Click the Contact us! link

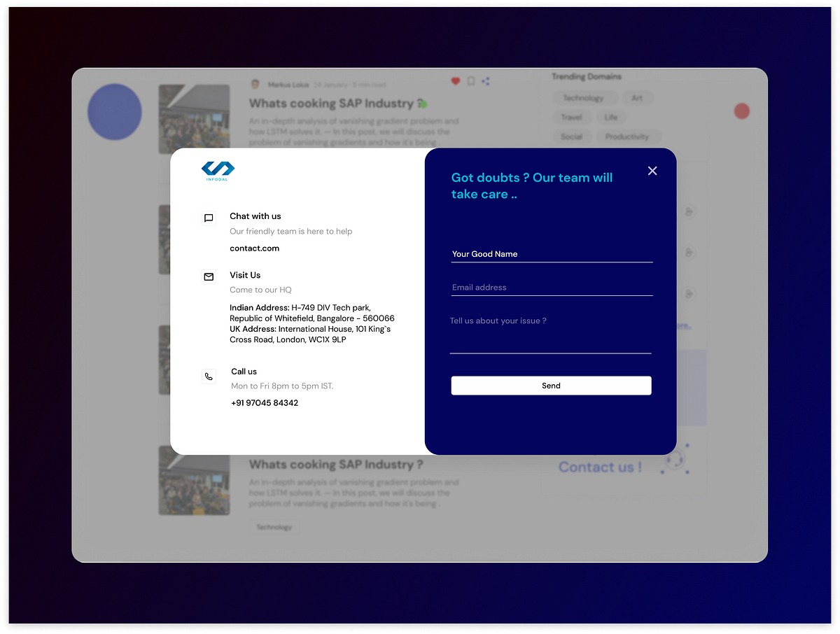coord(599,467)
